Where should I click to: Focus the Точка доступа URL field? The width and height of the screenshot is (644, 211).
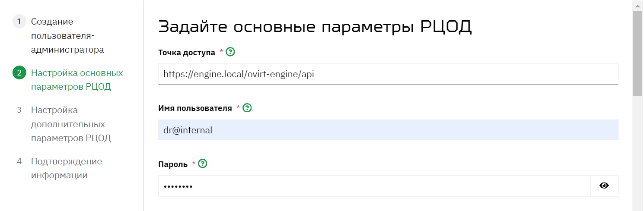click(x=388, y=74)
